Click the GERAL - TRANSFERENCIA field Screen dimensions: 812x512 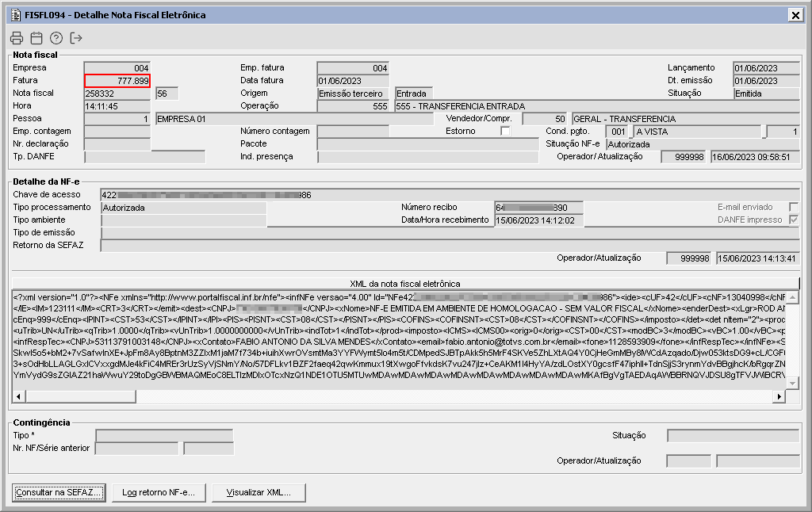(x=686, y=119)
